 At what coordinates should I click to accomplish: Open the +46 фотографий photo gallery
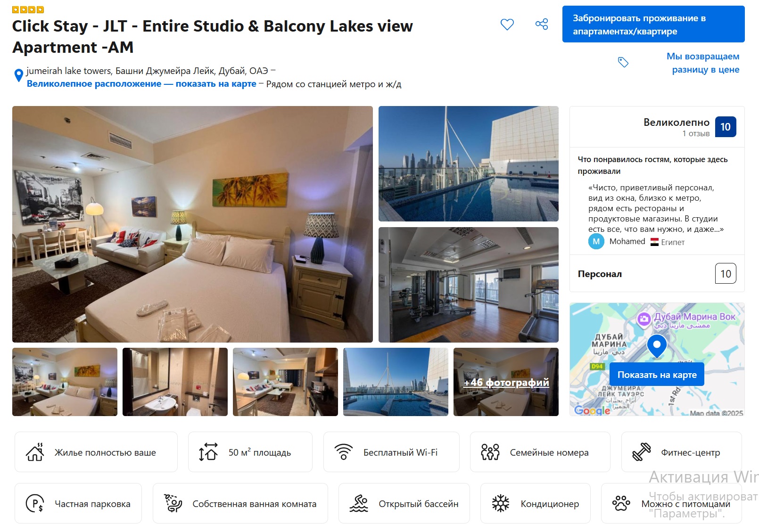[x=506, y=382]
